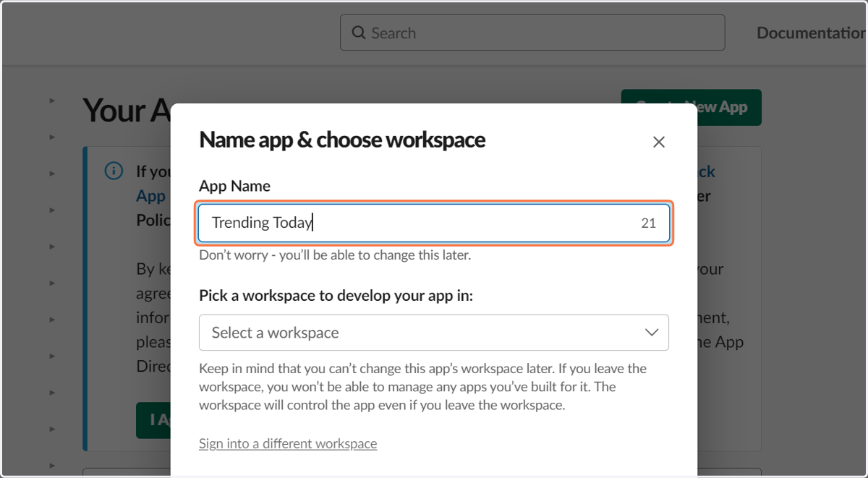Open the Documentation link in header
The height and width of the screenshot is (478, 868).
pyautogui.click(x=812, y=33)
